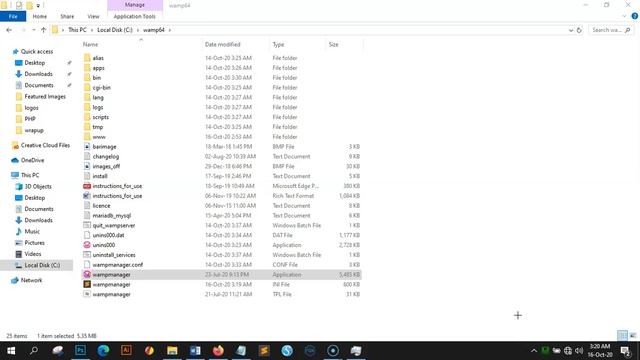Viewport: 640px width, 360px height.
Task: Select the uninstall_services batch file
Action: point(114,255)
